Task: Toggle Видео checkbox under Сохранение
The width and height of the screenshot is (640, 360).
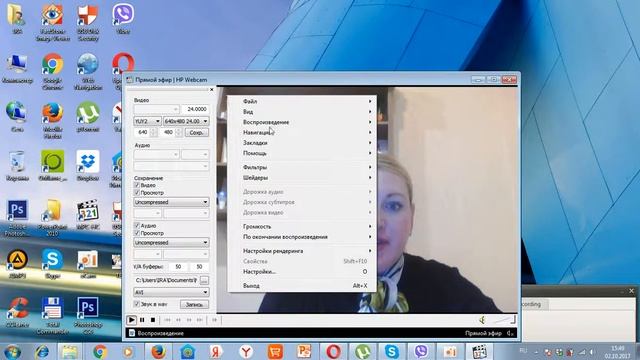Action: click(x=137, y=185)
